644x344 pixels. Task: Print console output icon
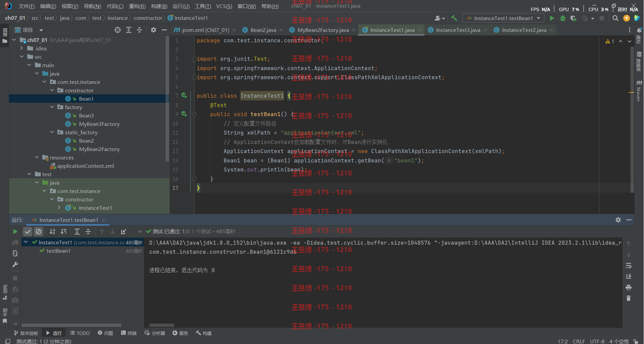point(629,288)
